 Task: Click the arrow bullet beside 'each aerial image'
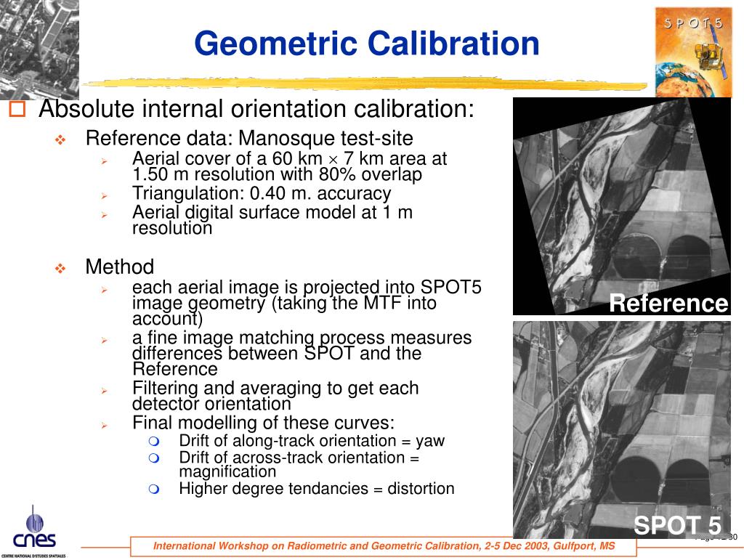(x=105, y=290)
